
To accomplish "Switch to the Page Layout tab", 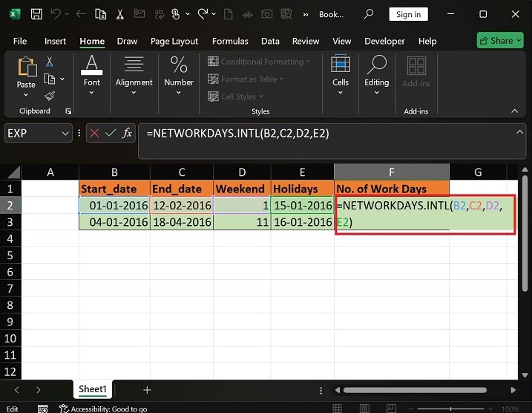I will pyautogui.click(x=174, y=41).
